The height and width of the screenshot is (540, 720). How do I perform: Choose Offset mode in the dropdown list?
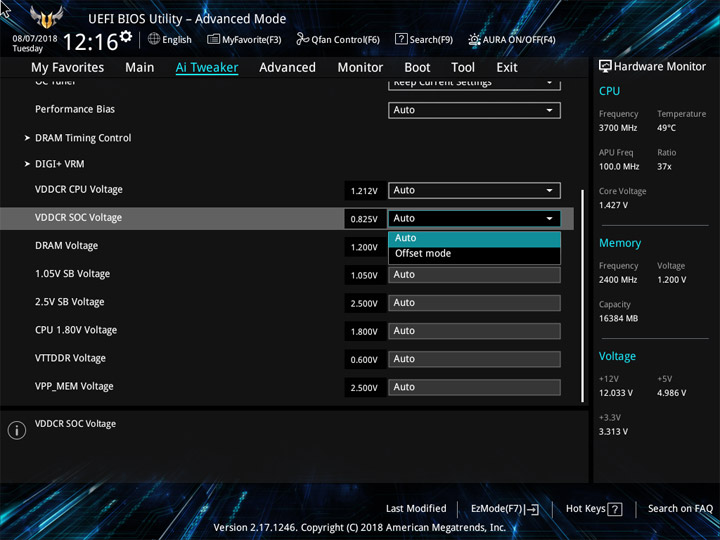coord(474,254)
